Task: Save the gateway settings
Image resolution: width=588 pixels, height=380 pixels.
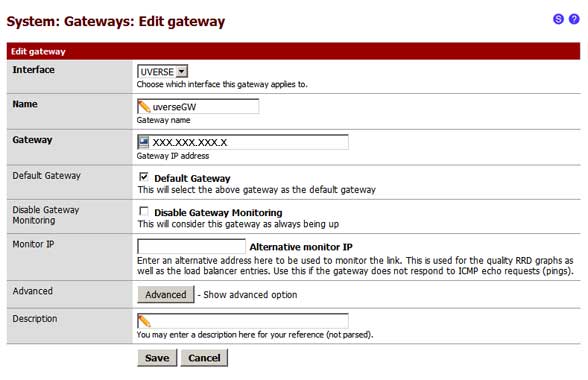Action: tap(157, 358)
